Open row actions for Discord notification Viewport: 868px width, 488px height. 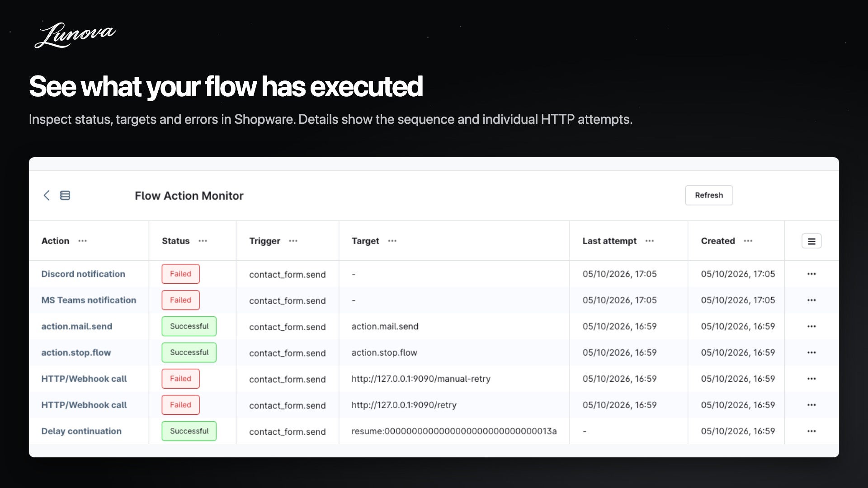pos(811,274)
